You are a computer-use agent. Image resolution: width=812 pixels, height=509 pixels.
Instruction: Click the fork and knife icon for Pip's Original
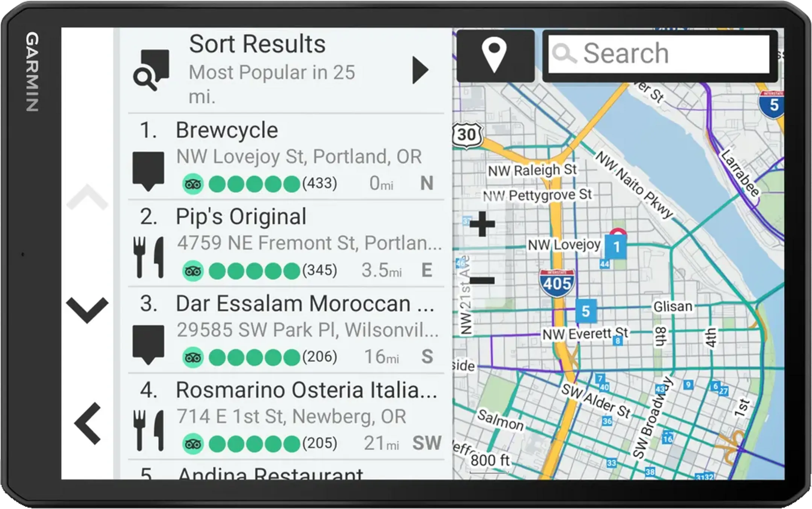pos(148,257)
